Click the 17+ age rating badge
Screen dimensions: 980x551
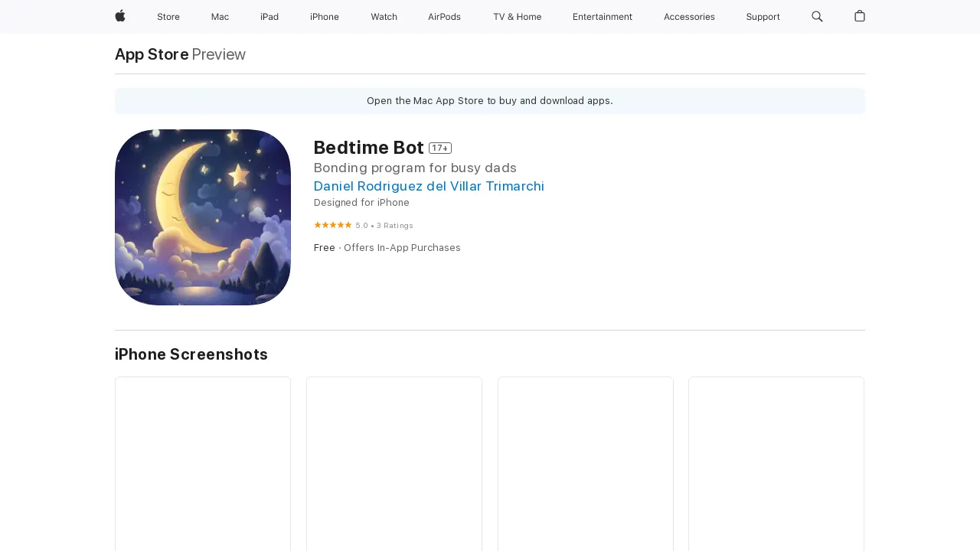(439, 148)
